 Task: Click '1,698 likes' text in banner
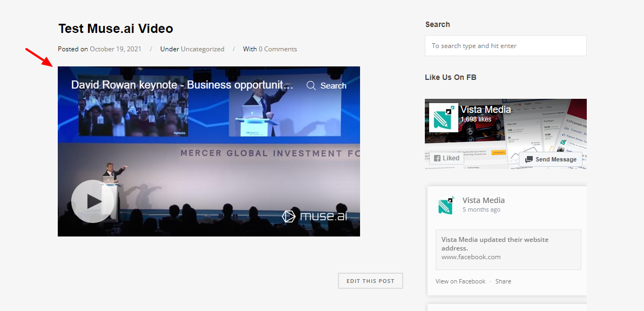pyautogui.click(x=476, y=119)
